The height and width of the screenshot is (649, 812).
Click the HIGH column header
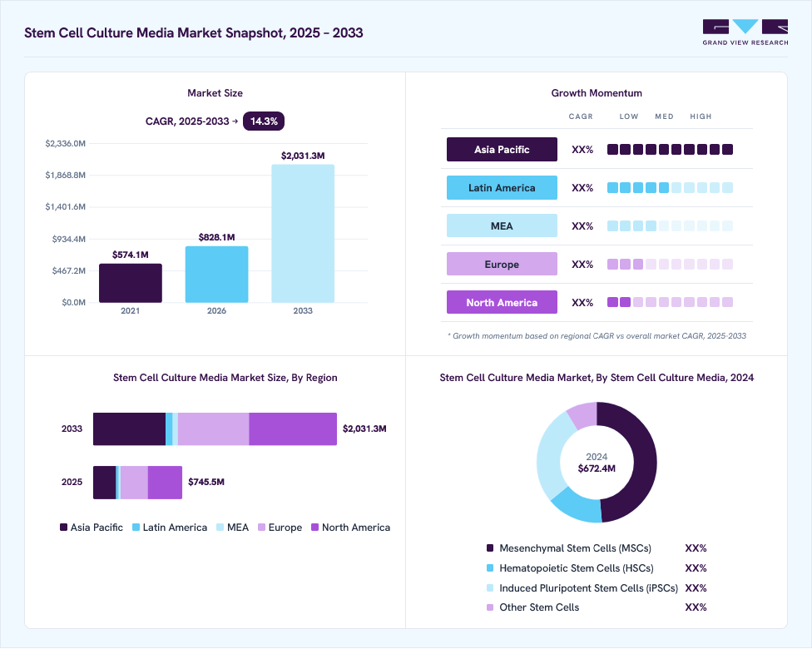[701, 116]
